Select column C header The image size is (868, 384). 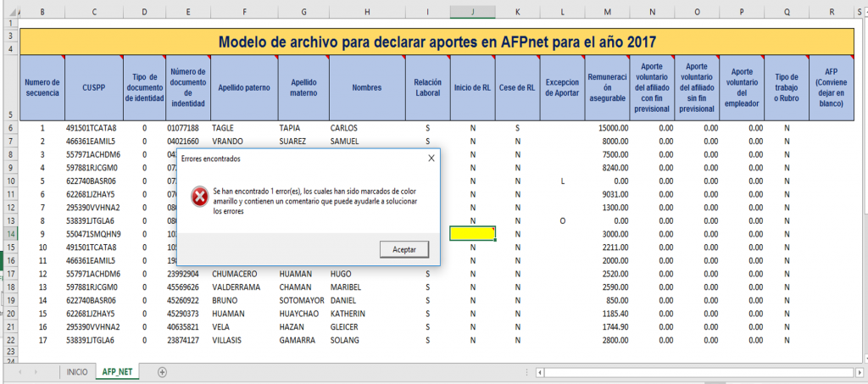[94, 12]
